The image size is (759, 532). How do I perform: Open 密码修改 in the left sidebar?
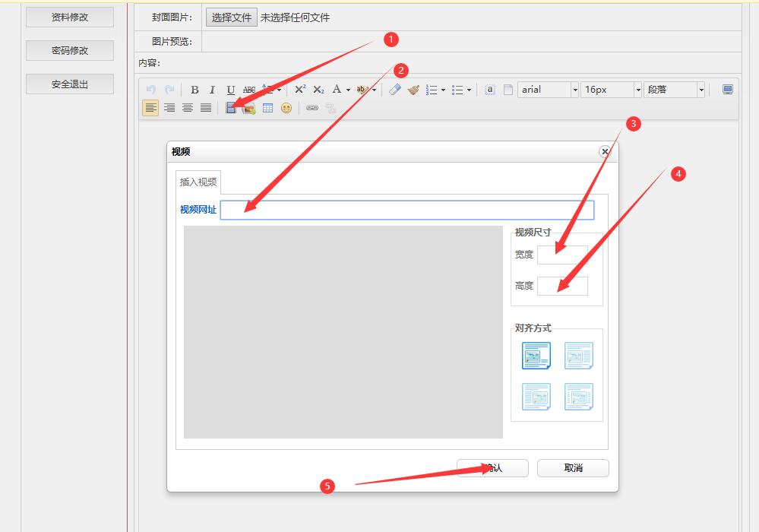point(70,51)
